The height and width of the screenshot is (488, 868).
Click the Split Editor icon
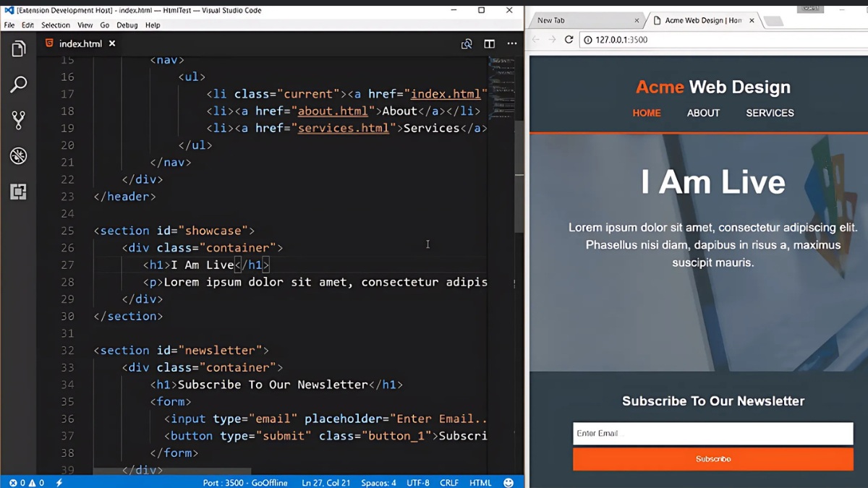click(x=489, y=43)
